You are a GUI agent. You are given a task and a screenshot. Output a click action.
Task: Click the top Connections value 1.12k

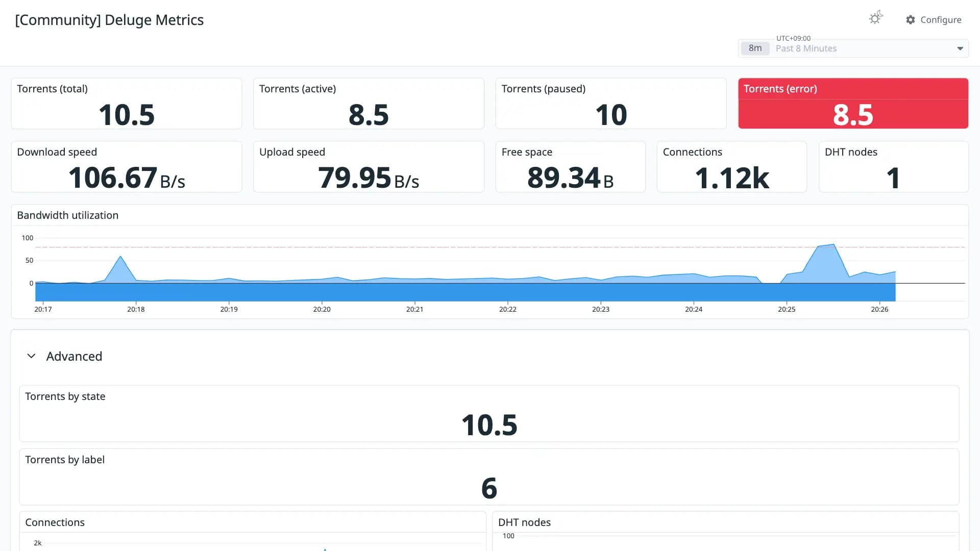tap(732, 178)
